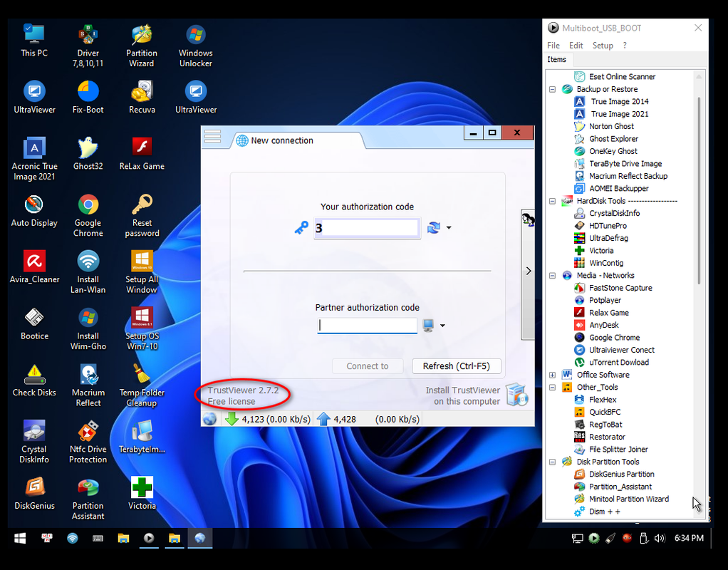This screenshot has height=570, width=728.
Task: Select the Reset password desktop icon
Action: pyautogui.click(x=142, y=215)
